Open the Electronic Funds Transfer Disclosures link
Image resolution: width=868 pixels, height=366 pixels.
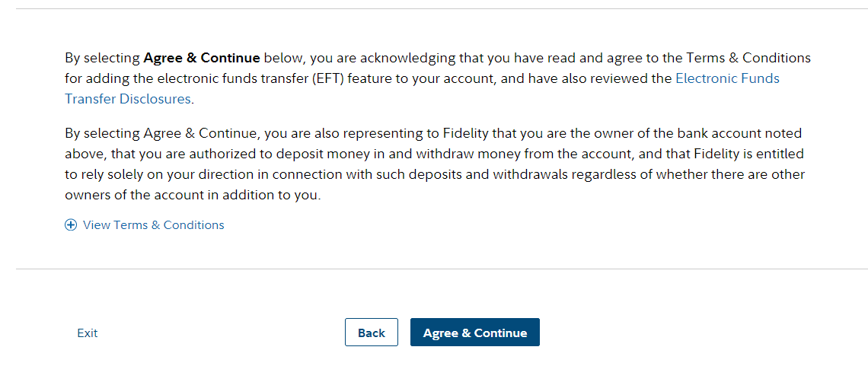pyautogui.click(x=727, y=78)
